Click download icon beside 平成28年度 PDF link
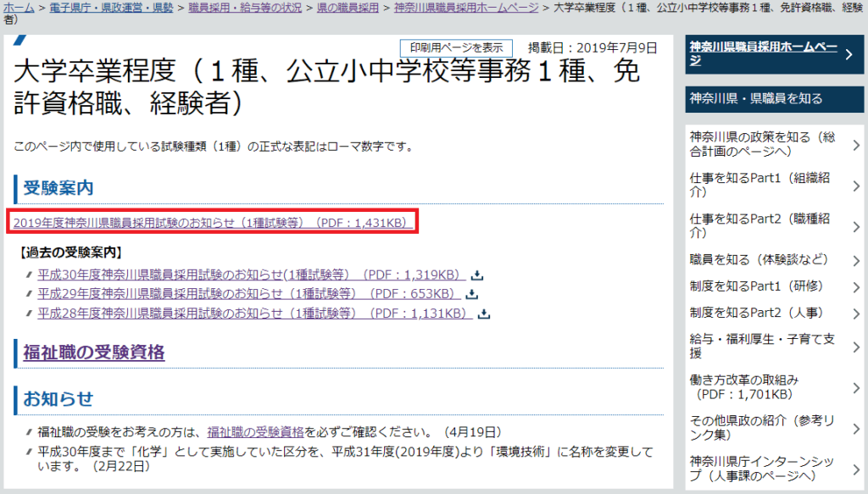The width and height of the screenshot is (868, 494). (484, 314)
